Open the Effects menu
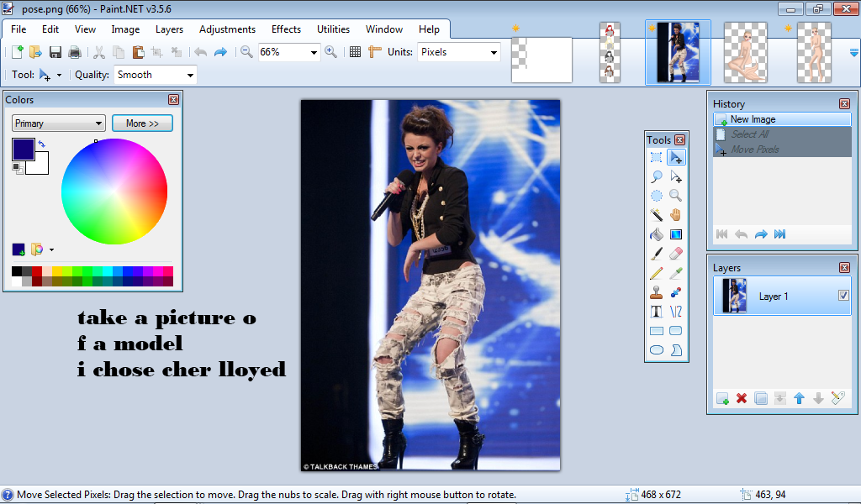861x504 pixels. (x=286, y=29)
